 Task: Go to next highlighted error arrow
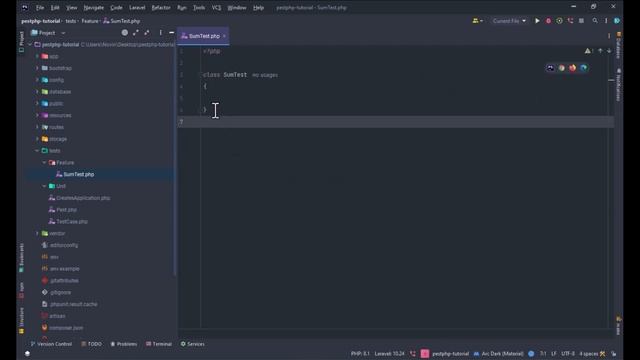pos(609,51)
